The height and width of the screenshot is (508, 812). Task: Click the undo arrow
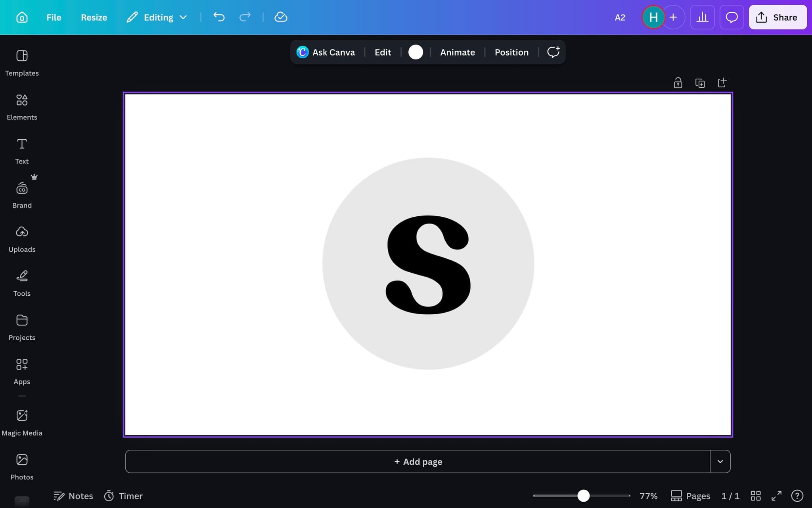[x=219, y=17]
